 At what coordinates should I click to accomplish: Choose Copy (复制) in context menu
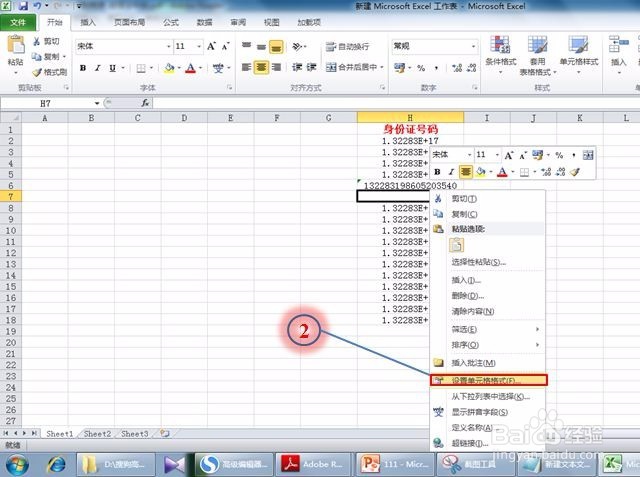point(488,214)
